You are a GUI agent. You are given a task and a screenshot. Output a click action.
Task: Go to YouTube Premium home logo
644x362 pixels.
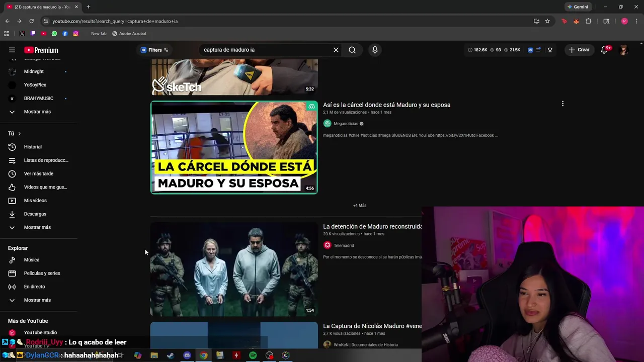[x=41, y=50]
